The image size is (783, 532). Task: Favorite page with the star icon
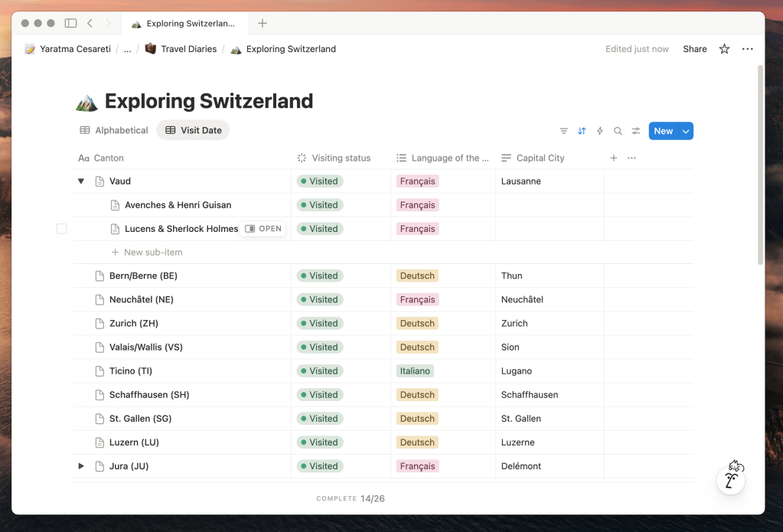(x=724, y=49)
